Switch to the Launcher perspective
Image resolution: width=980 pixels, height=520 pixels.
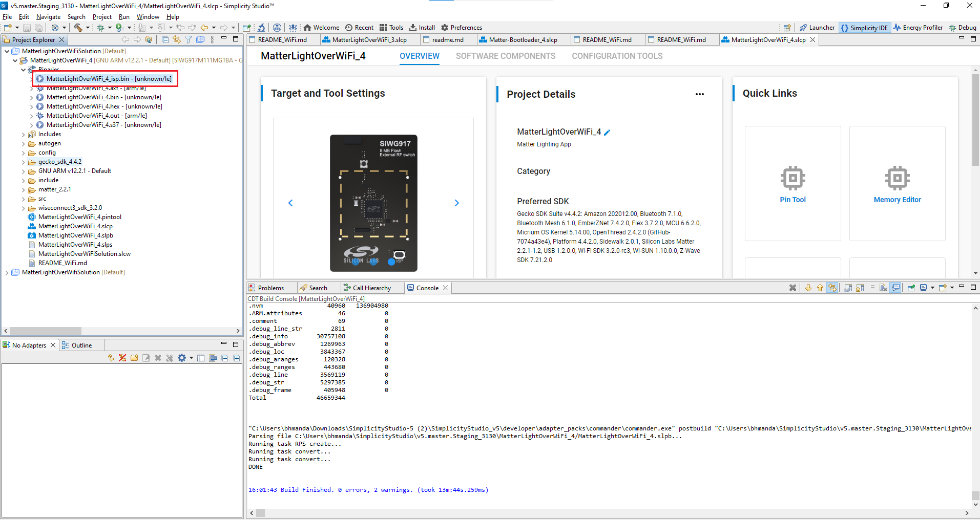click(x=817, y=28)
